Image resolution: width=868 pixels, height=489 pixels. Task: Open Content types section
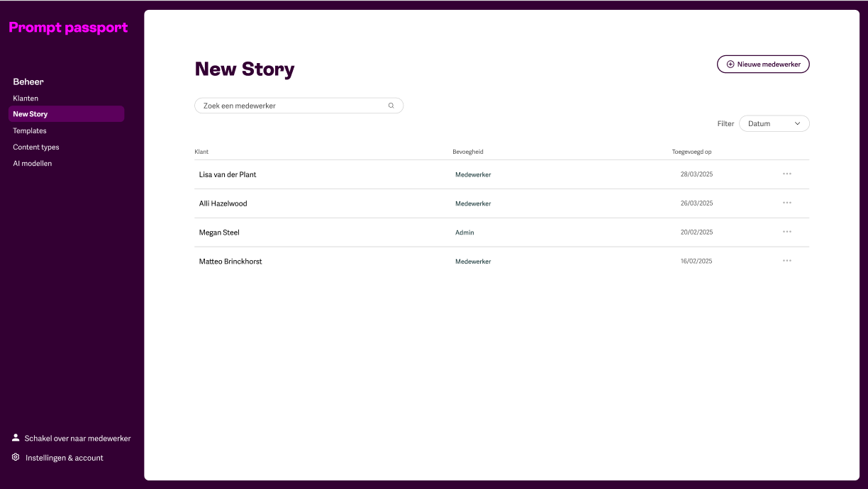click(36, 147)
